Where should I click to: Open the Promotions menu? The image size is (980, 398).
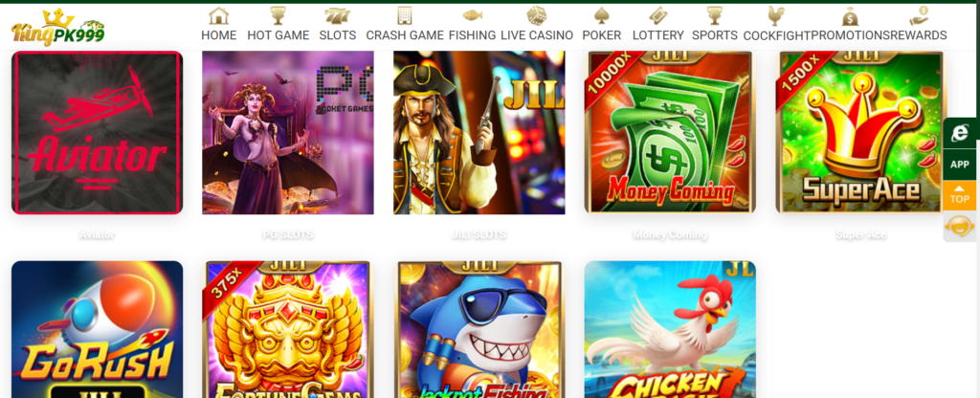point(851,35)
